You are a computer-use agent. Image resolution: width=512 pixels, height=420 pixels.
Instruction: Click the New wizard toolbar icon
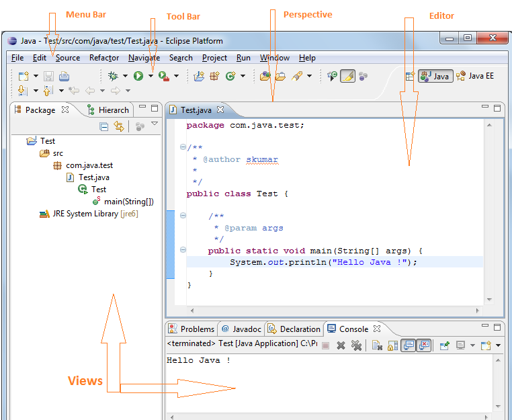24,76
